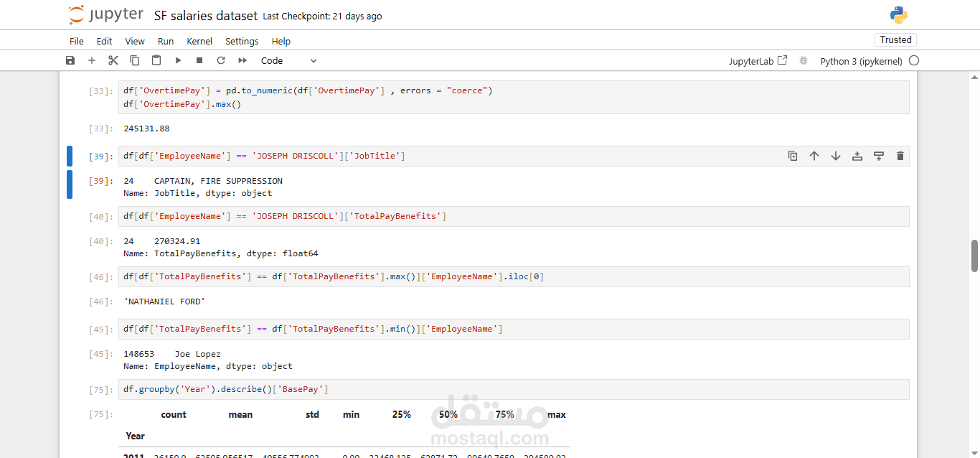Image resolution: width=980 pixels, height=458 pixels.
Task: Open notebook in JupyterLab
Action: click(758, 61)
